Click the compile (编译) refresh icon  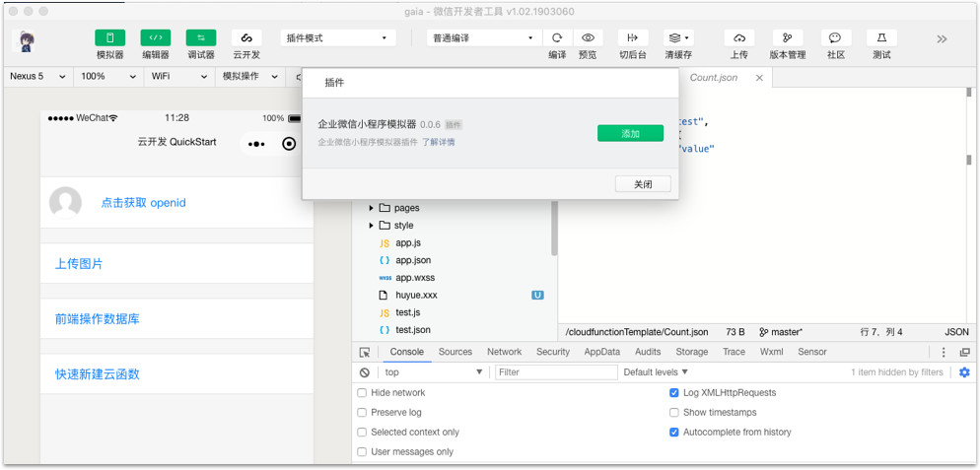point(557,37)
